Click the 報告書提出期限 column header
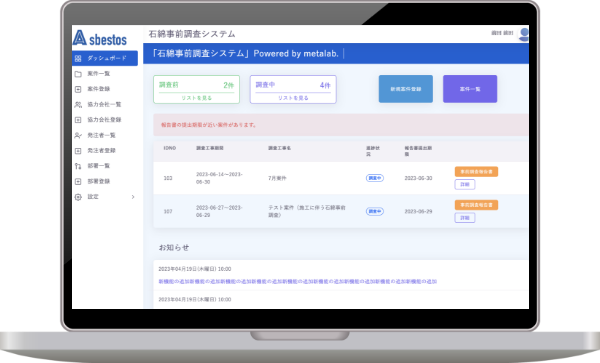Screen dimensions: 600x363 (418, 151)
